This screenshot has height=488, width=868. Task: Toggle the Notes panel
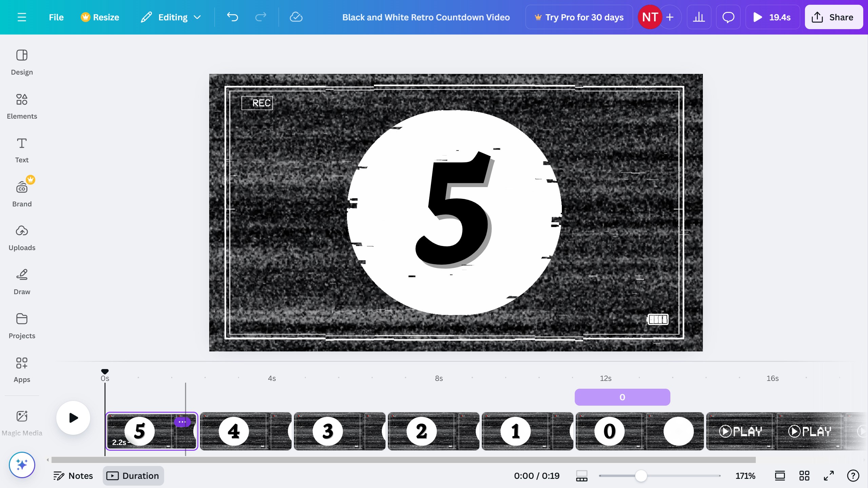coord(73,476)
